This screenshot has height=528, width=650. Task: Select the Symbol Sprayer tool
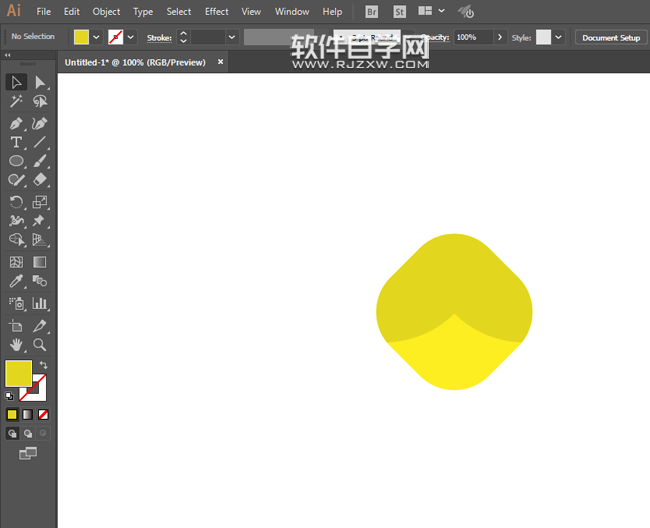pyautogui.click(x=16, y=303)
